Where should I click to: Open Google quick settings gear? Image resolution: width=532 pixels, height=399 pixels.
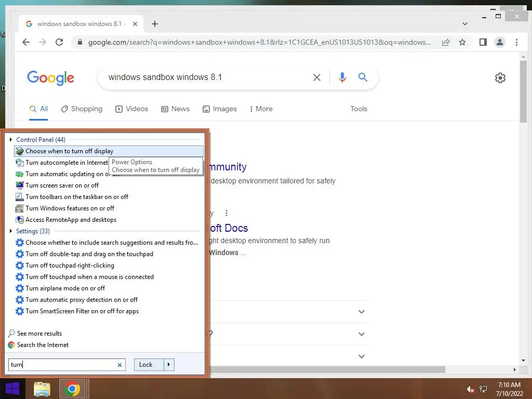[500, 78]
